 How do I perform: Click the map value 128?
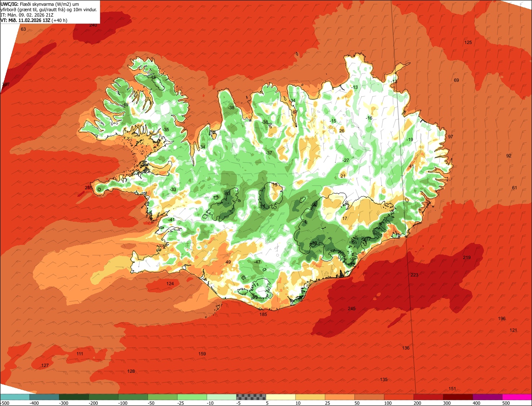(131, 371)
